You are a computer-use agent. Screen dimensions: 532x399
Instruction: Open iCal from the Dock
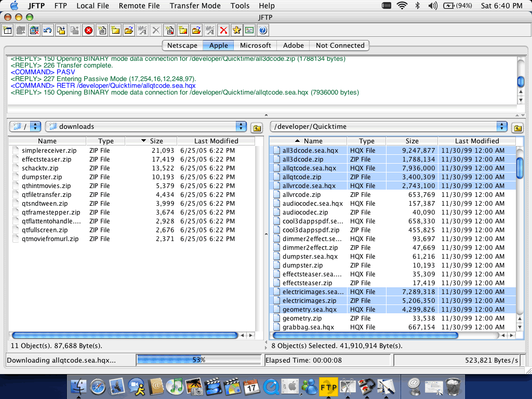point(251,387)
